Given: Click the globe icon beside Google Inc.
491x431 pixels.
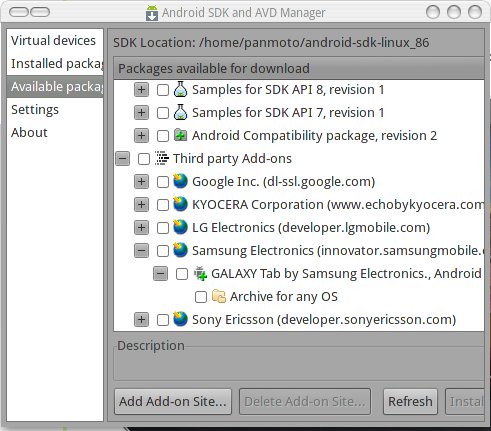Looking at the screenshot, I should coord(180,181).
